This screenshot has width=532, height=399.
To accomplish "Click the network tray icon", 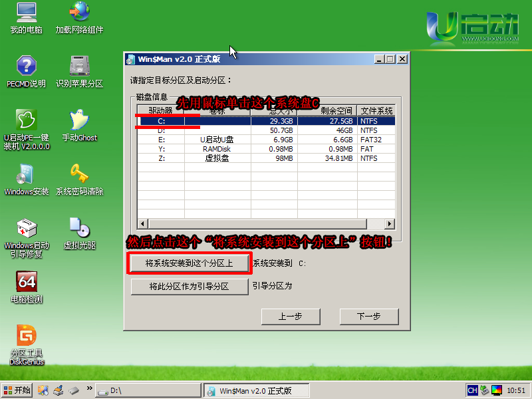I will (x=485, y=390).
